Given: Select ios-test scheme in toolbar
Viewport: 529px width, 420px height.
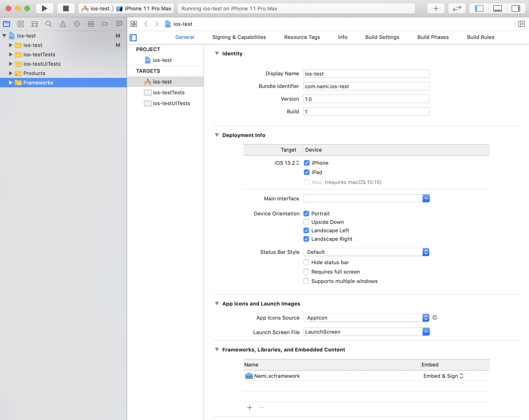Looking at the screenshot, I should (x=96, y=9).
